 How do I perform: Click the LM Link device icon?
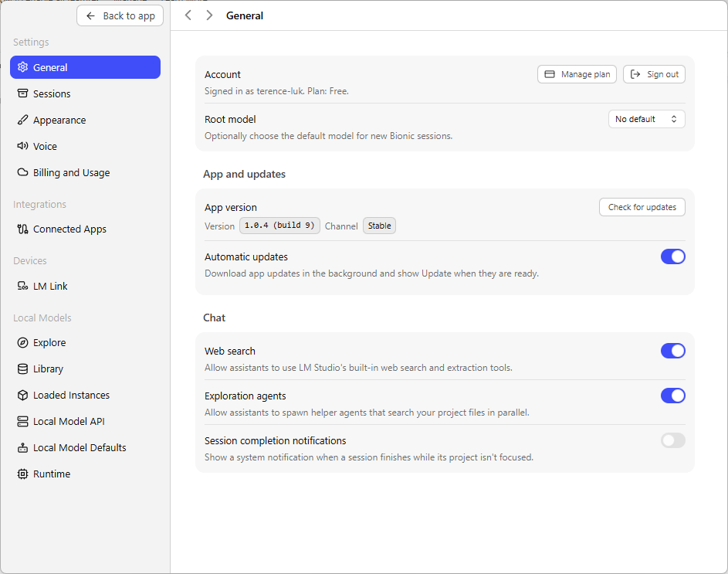[x=22, y=286]
